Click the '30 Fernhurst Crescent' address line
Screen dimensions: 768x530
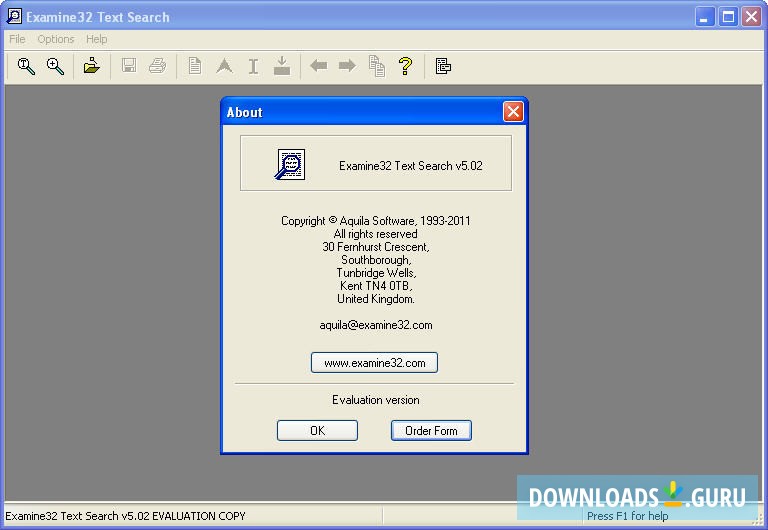(376, 247)
